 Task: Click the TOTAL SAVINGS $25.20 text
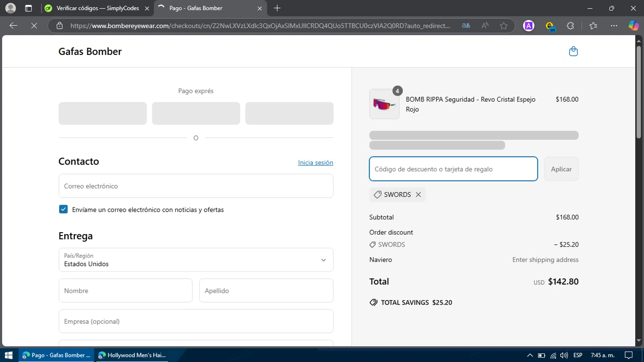416,302
